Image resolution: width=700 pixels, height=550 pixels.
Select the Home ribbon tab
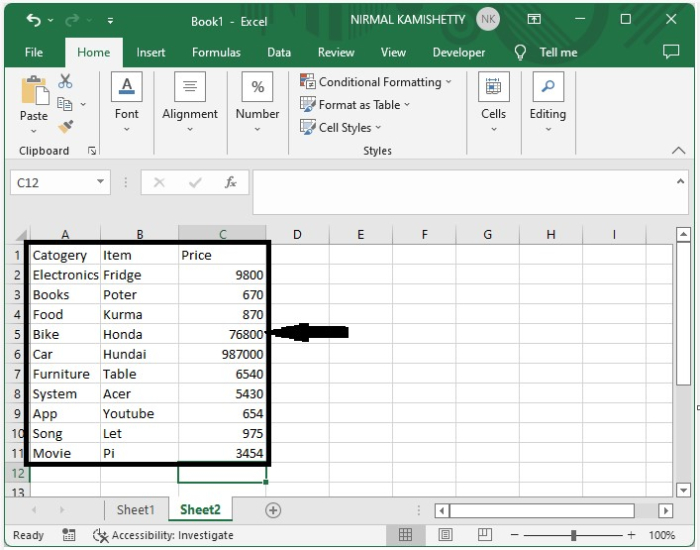point(94,52)
